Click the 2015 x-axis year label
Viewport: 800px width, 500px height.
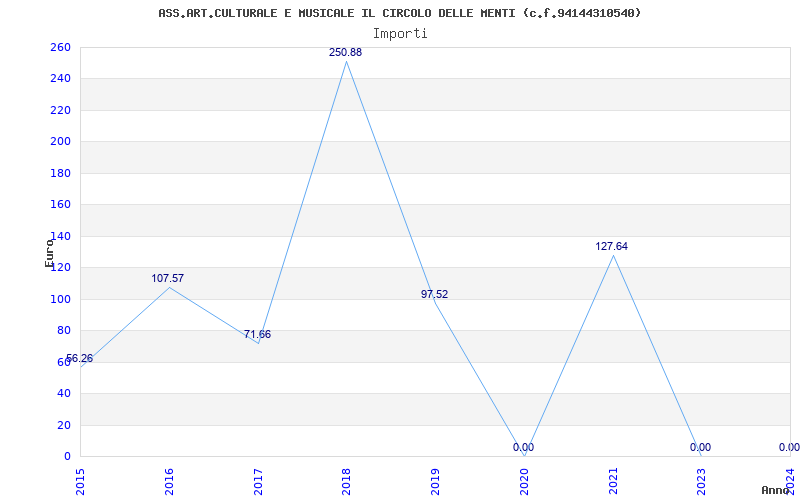click(x=81, y=482)
